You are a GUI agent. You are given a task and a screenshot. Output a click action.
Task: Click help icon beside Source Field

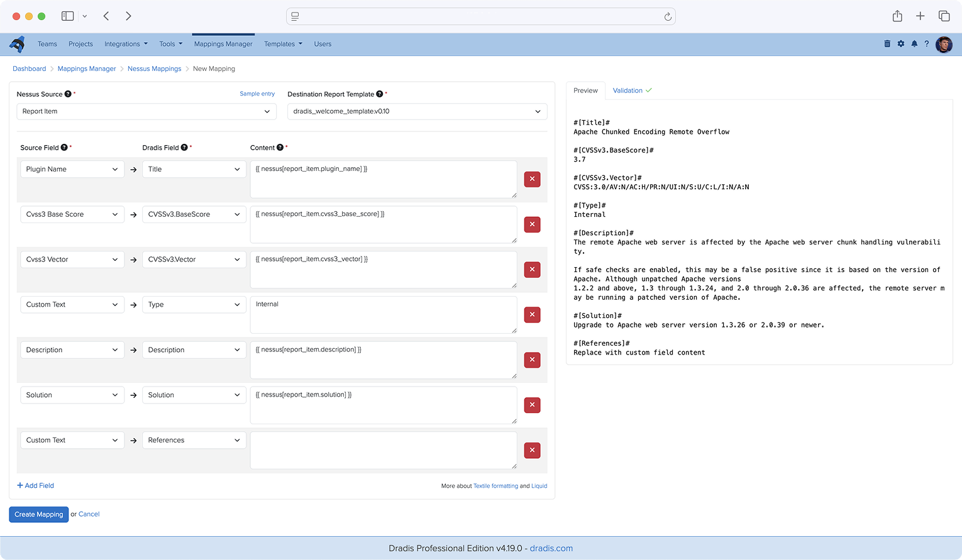point(64,148)
